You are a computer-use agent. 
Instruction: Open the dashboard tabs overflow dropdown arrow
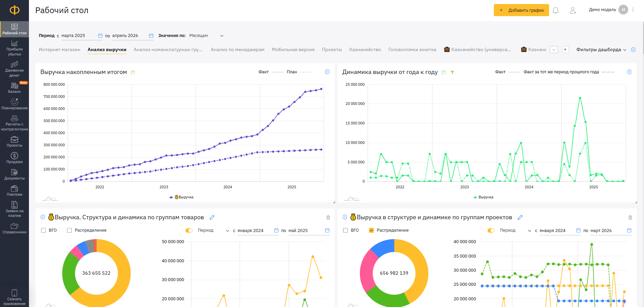pyautogui.click(x=554, y=49)
